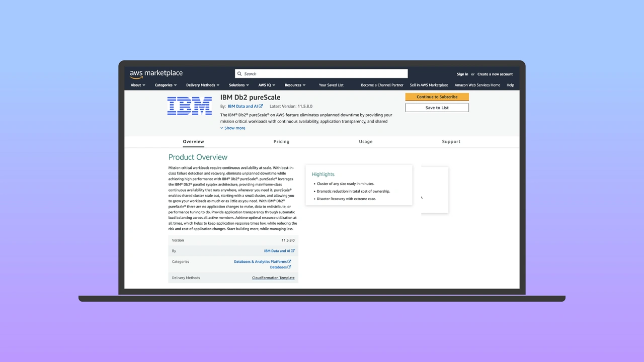Click the external link icon next to Databases & Analytics Platforms
This screenshot has width=644, height=362.
point(289,261)
